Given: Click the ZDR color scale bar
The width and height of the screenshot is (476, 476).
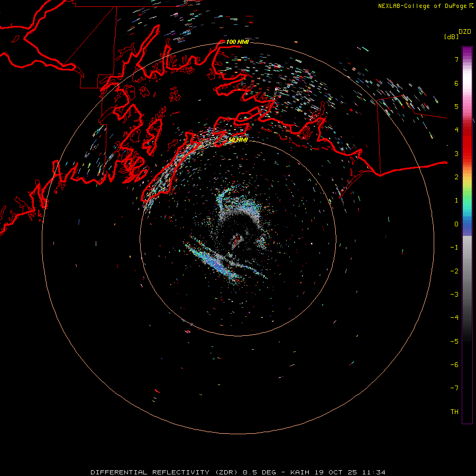Looking at the screenshot, I should tap(467, 235).
